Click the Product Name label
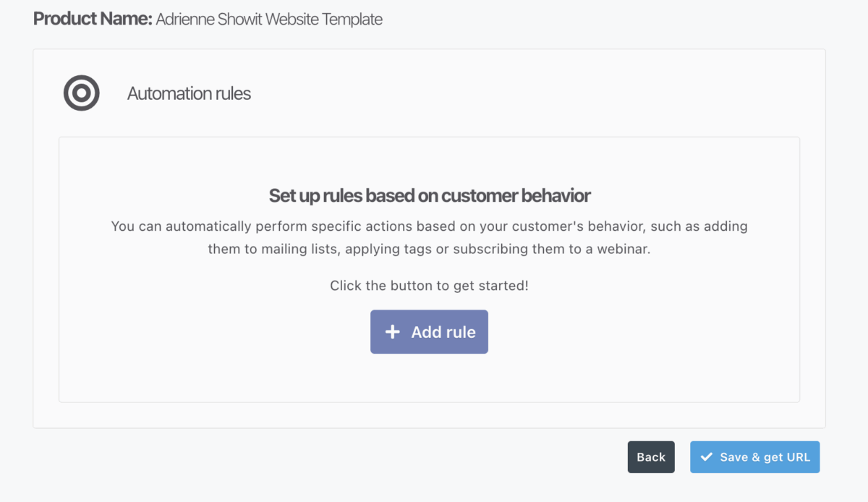 (x=93, y=20)
